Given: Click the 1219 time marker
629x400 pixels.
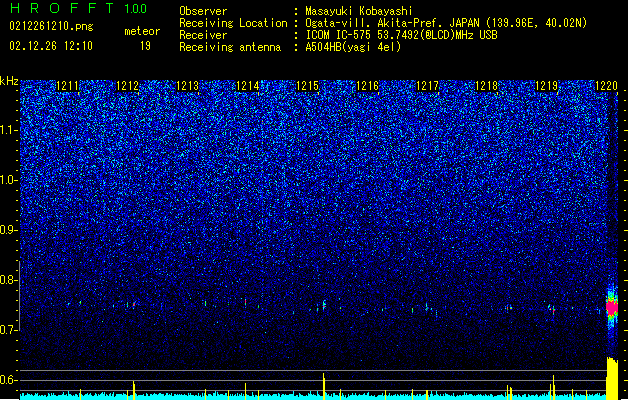Looking at the screenshot, I should pyautogui.click(x=546, y=86).
